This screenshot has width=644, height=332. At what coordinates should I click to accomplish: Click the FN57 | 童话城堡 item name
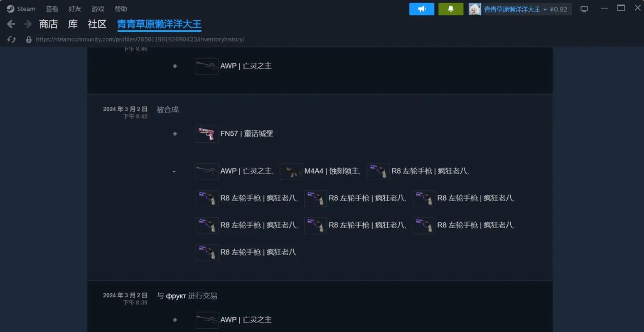247,133
